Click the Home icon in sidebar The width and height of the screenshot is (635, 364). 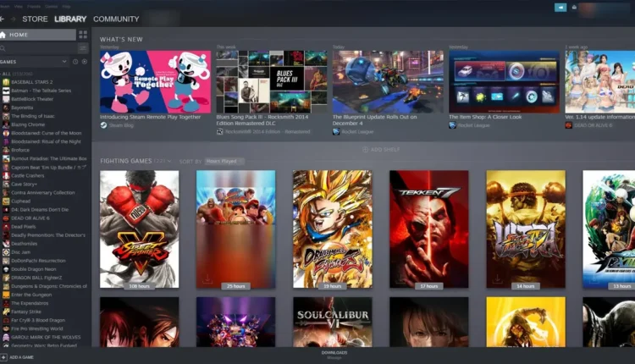click(3, 35)
